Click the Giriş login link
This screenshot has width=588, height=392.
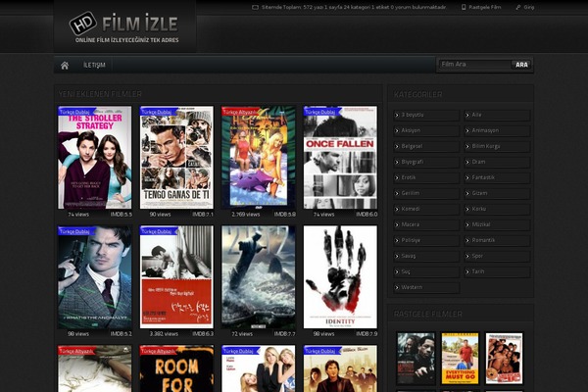click(529, 7)
